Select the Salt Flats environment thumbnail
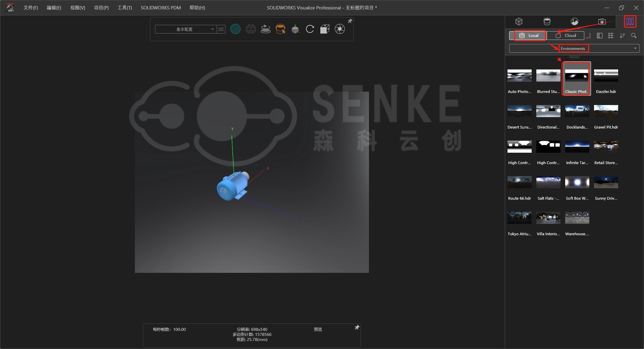 (548, 182)
